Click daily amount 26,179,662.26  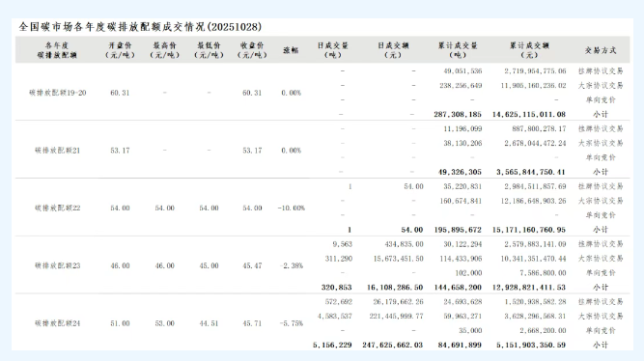399,301
